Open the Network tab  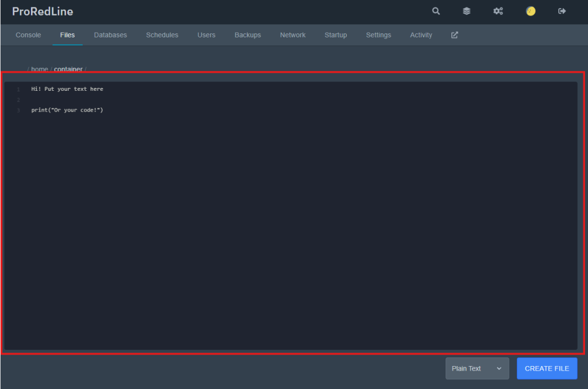[x=292, y=35]
